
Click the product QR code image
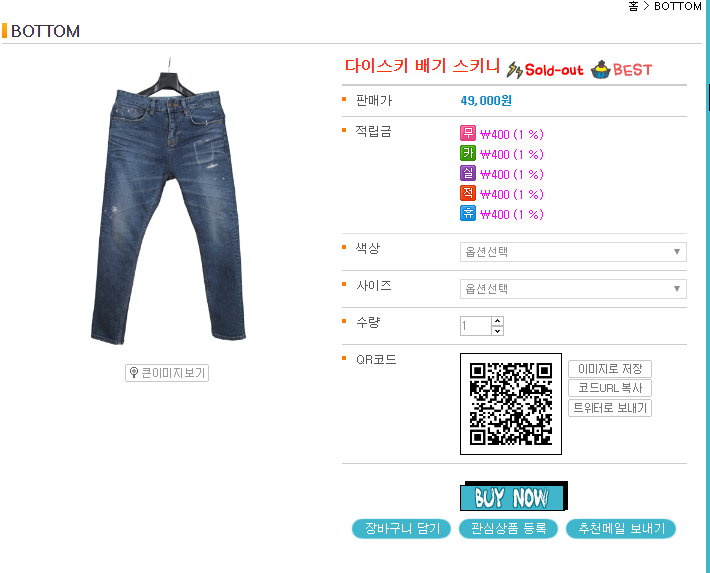pyautogui.click(x=511, y=404)
